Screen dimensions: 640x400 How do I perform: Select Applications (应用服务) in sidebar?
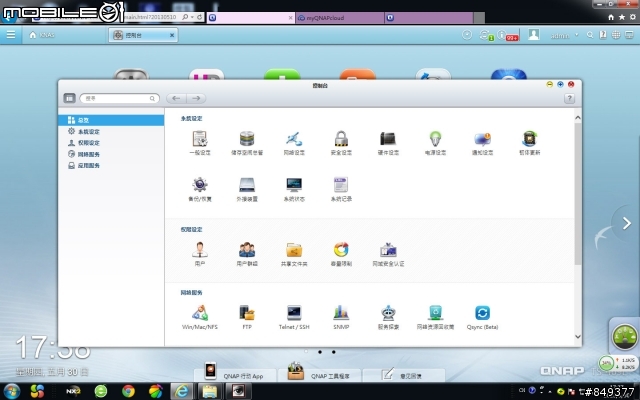pos(111,165)
